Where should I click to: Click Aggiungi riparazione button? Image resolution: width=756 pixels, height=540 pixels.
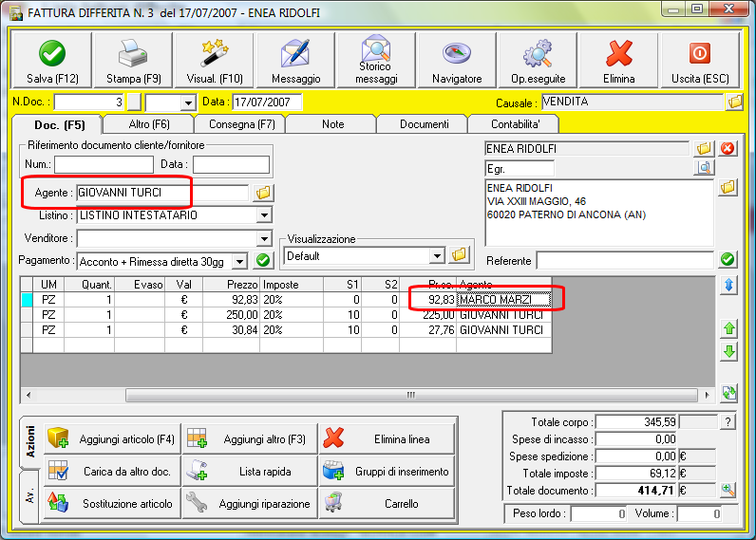(250, 503)
